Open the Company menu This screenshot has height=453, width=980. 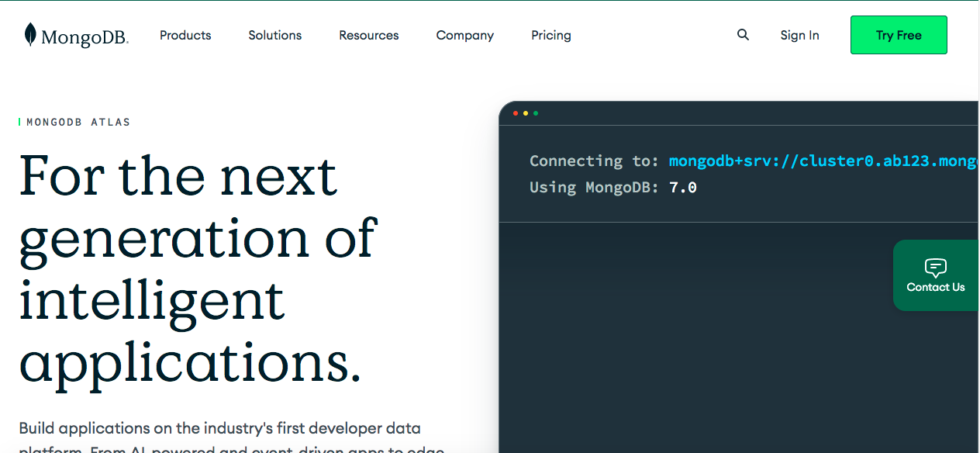[464, 35]
